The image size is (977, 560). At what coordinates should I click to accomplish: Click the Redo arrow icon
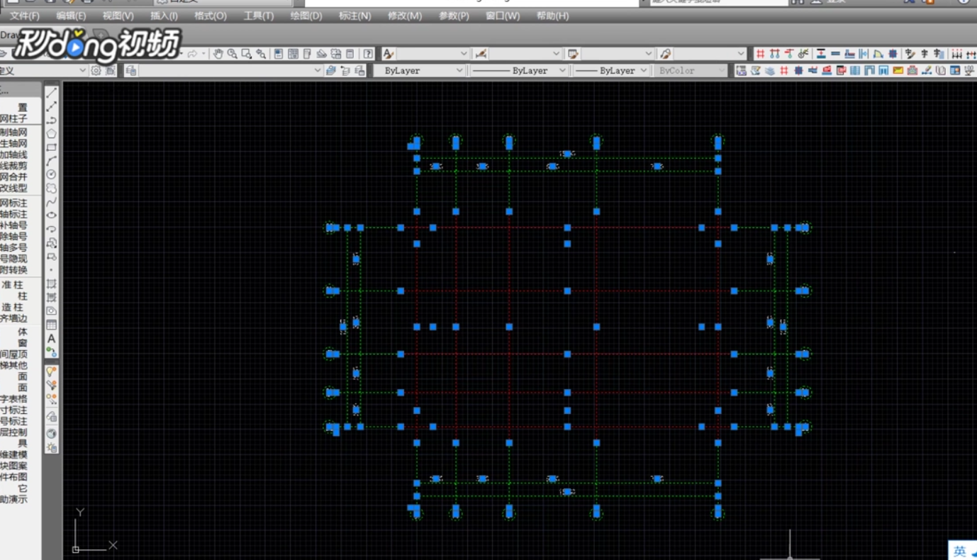[192, 53]
